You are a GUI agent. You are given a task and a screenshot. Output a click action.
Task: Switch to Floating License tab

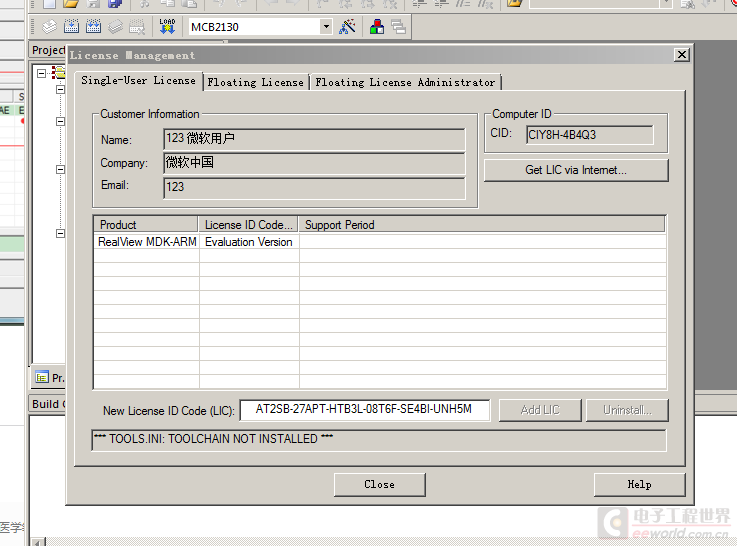point(256,82)
